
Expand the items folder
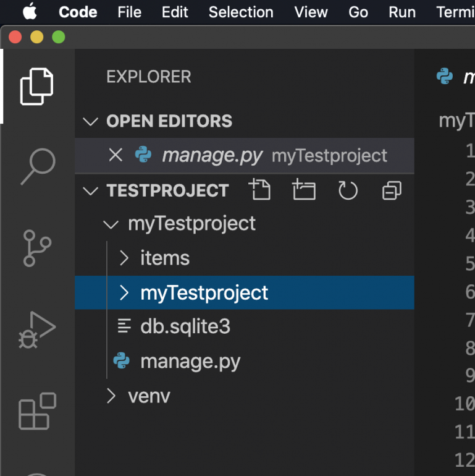tap(164, 258)
